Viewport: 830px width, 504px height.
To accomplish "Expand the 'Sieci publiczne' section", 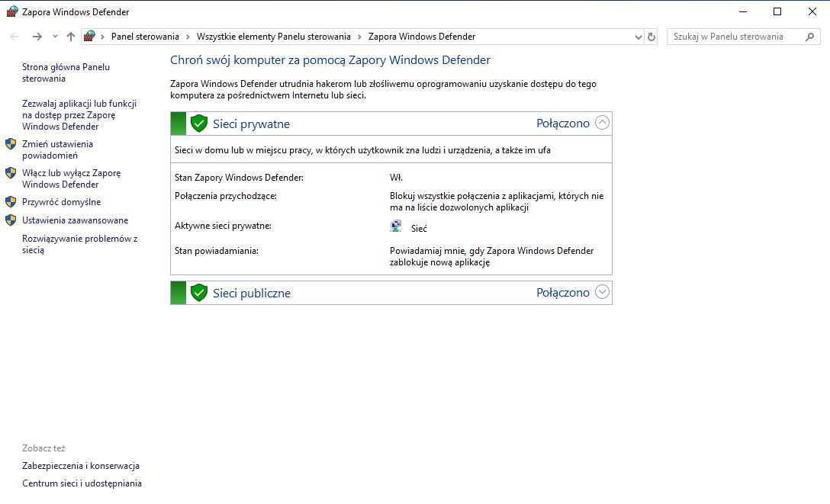I will 602,292.
